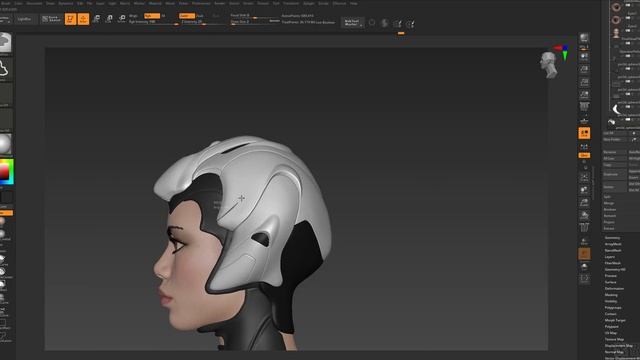Open the Document menu
The image size is (640, 360).
tap(34, 3)
